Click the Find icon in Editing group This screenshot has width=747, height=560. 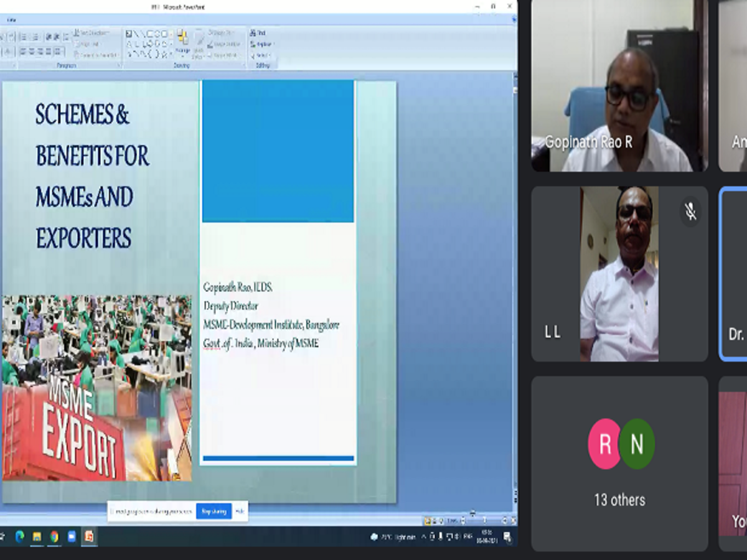(x=259, y=33)
